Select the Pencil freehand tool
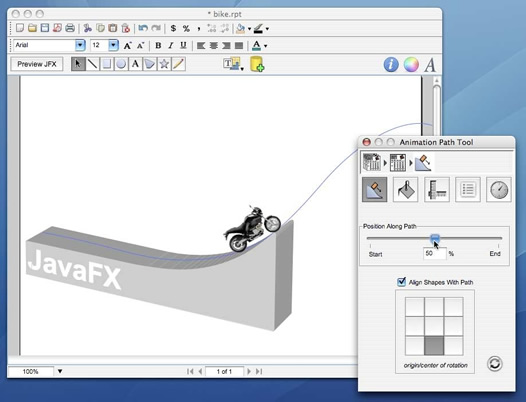Image resolution: width=526 pixels, height=402 pixels. pos(178,64)
